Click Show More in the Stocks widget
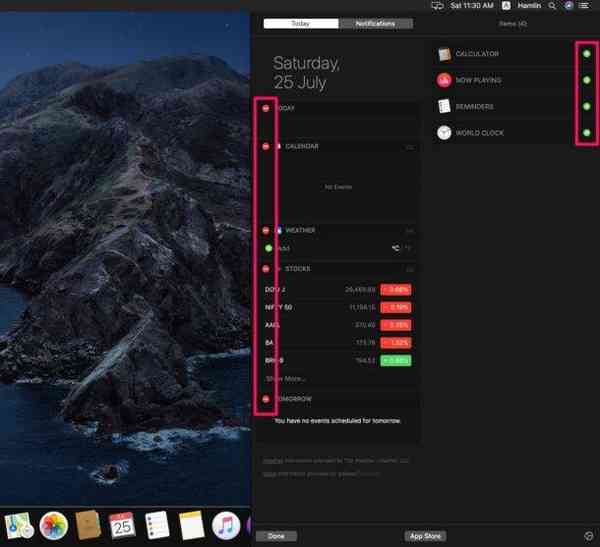600x547 pixels. 286,379
